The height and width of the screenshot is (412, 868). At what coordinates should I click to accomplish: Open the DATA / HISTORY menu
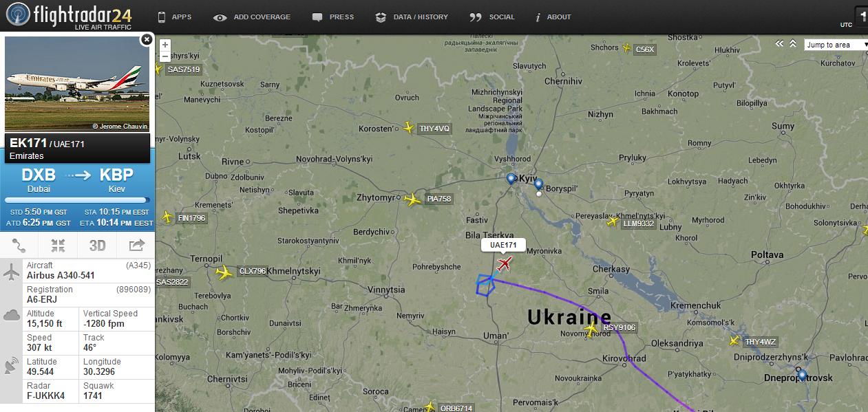pyautogui.click(x=412, y=17)
